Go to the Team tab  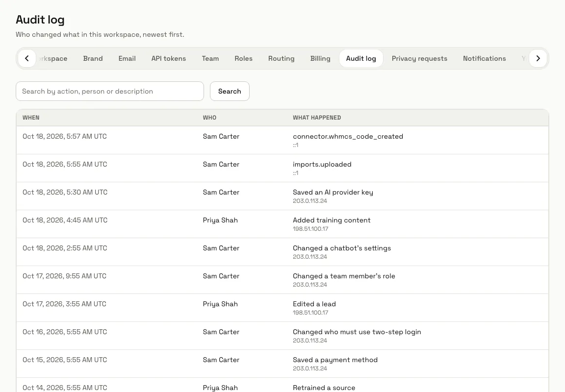coord(210,58)
